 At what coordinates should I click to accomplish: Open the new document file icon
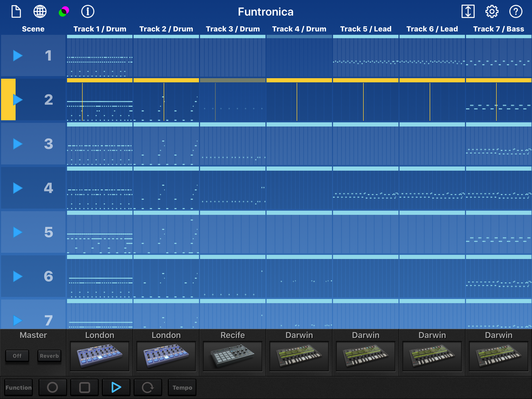coord(16,12)
